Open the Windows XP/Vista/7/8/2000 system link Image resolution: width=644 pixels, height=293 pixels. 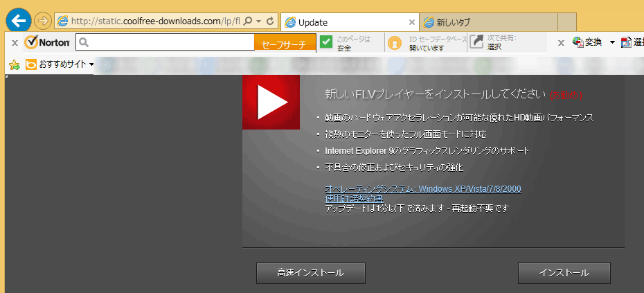[423, 189]
